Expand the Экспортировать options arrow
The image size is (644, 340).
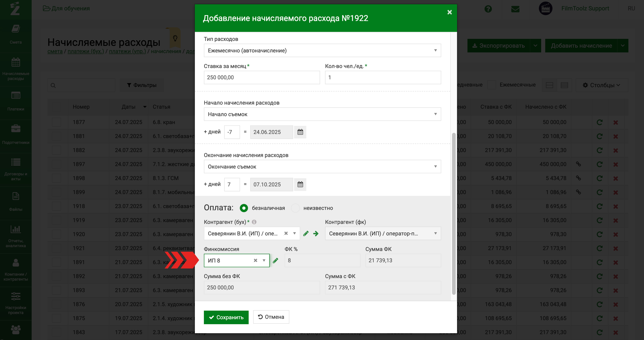(535, 45)
